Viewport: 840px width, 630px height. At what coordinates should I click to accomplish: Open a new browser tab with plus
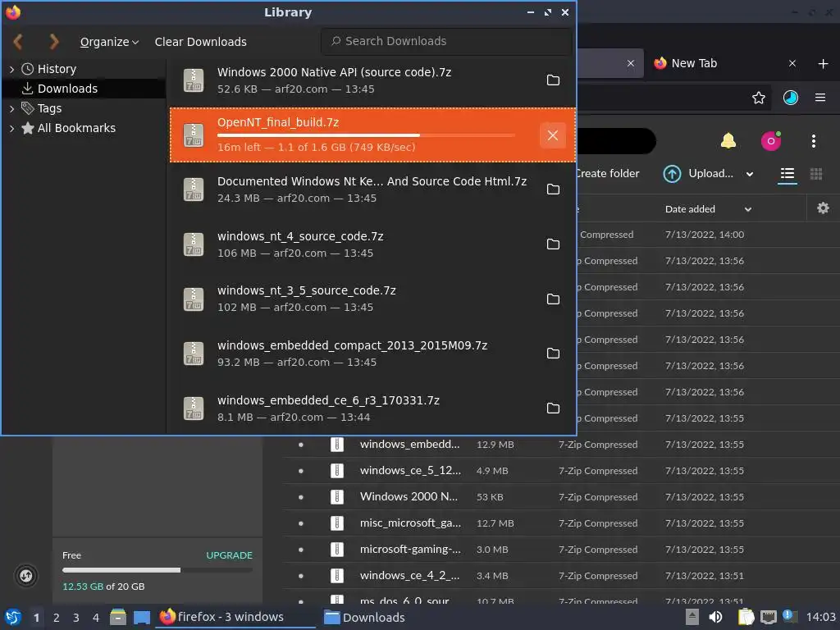click(x=823, y=64)
